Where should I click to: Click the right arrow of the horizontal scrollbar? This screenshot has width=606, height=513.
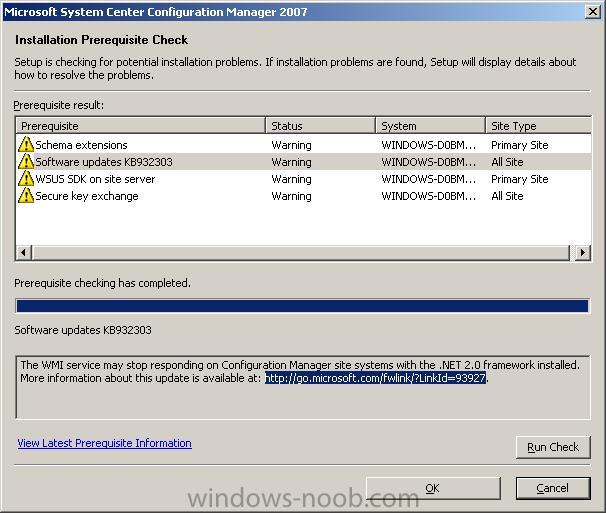583,252
